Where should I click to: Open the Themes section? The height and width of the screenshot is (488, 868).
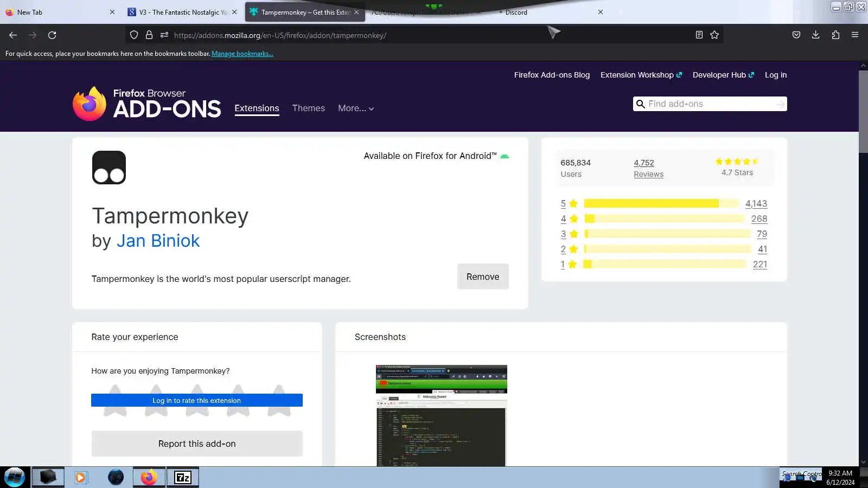[309, 108]
